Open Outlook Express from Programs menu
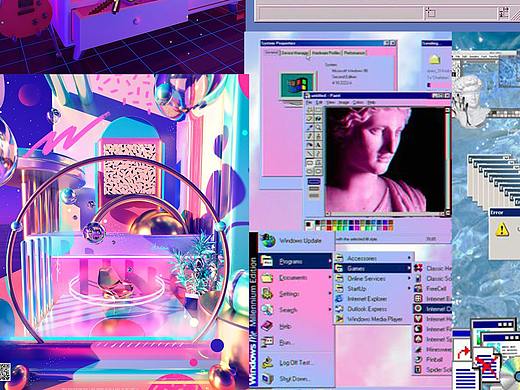The width and height of the screenshot is (520, 390). pos(373,309)
